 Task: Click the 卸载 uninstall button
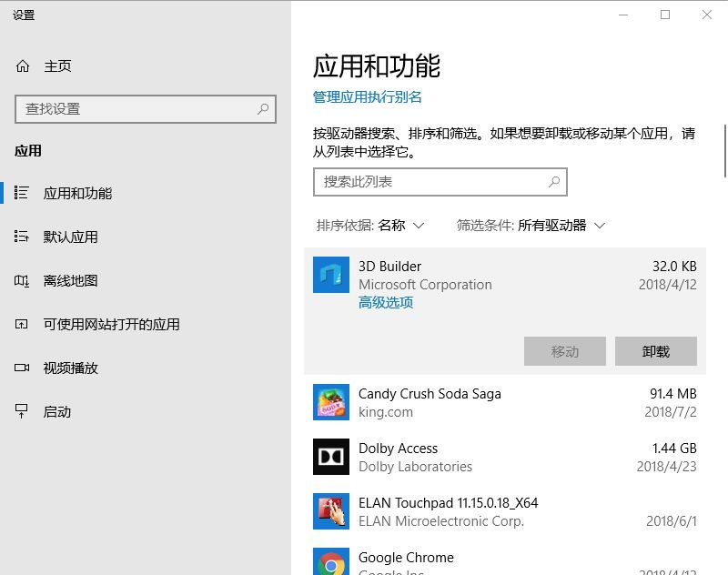point(656,351)
